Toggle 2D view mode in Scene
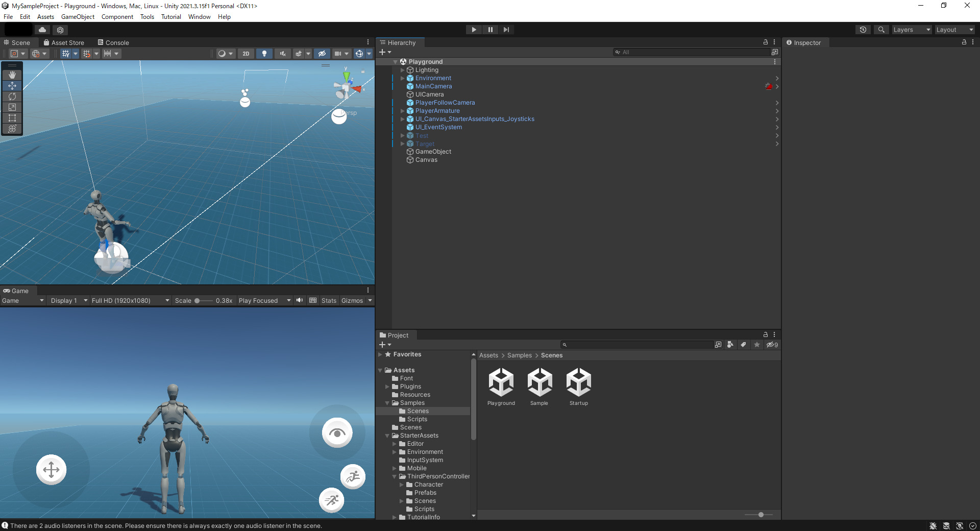980x531 pixels. click(246, 54)
